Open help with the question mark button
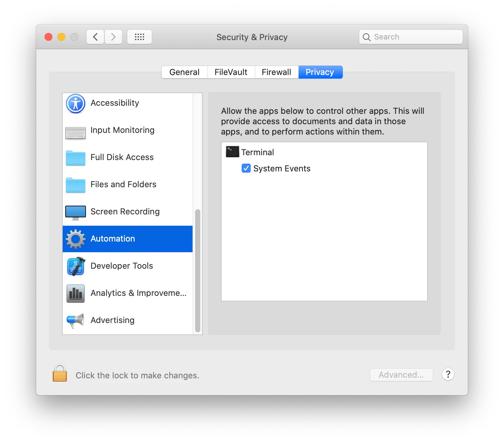 click(x=448, y=374)
